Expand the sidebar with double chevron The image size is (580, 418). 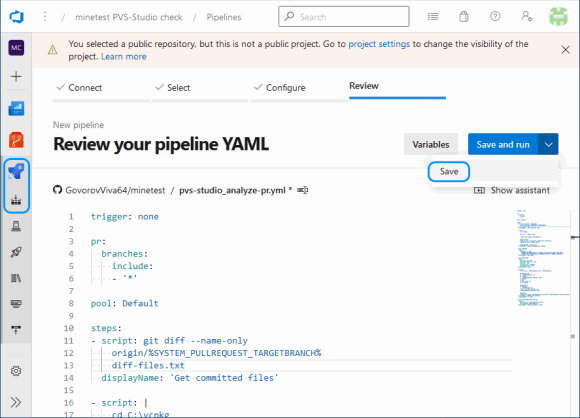(16, 402)
